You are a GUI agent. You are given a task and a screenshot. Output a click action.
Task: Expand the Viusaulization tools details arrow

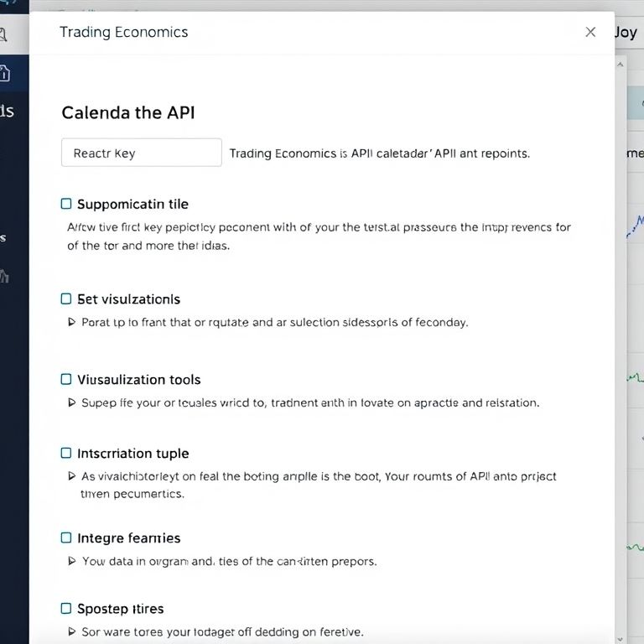(x=71, y=402)
